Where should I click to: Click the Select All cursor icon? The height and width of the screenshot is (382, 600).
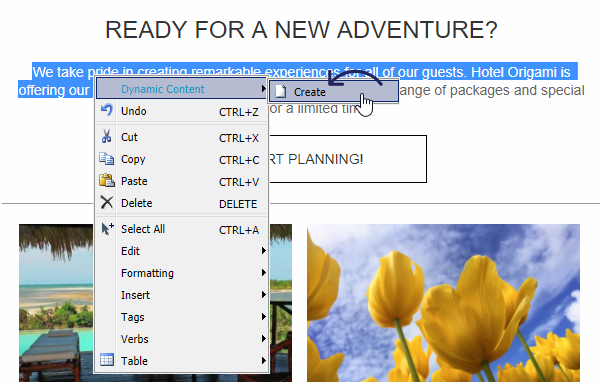[107, 229]
